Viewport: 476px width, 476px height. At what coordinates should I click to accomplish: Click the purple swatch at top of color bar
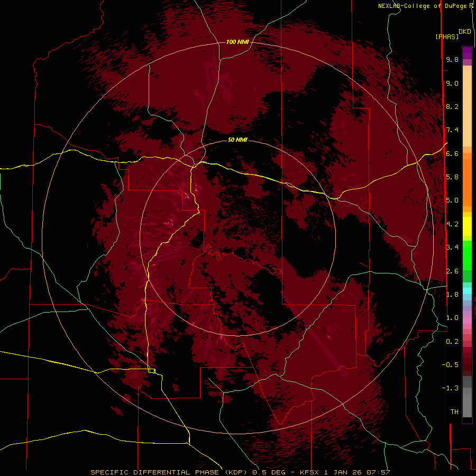467,53
